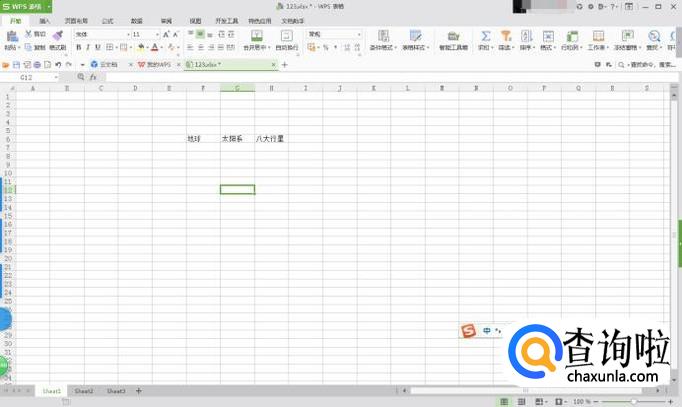Open the Formulas ribbon tab
This screenshot has height=407, width=682.
[107, 21]
